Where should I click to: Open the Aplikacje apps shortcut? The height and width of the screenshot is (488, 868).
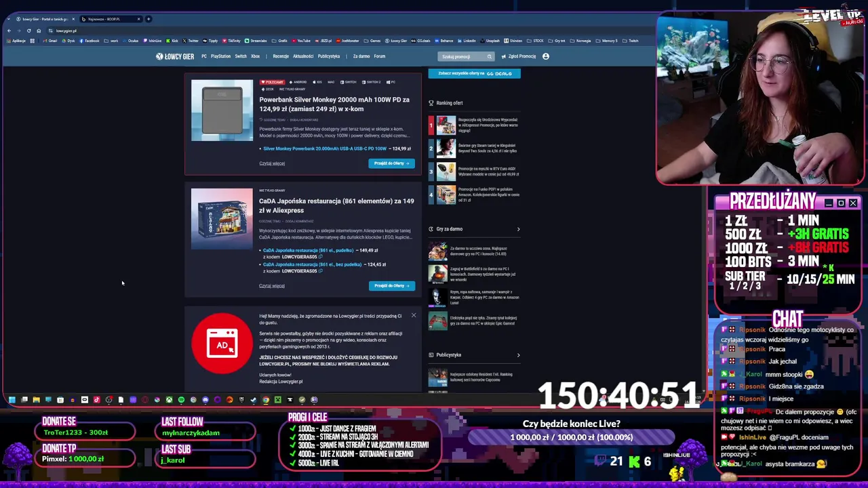pos(16,41)
